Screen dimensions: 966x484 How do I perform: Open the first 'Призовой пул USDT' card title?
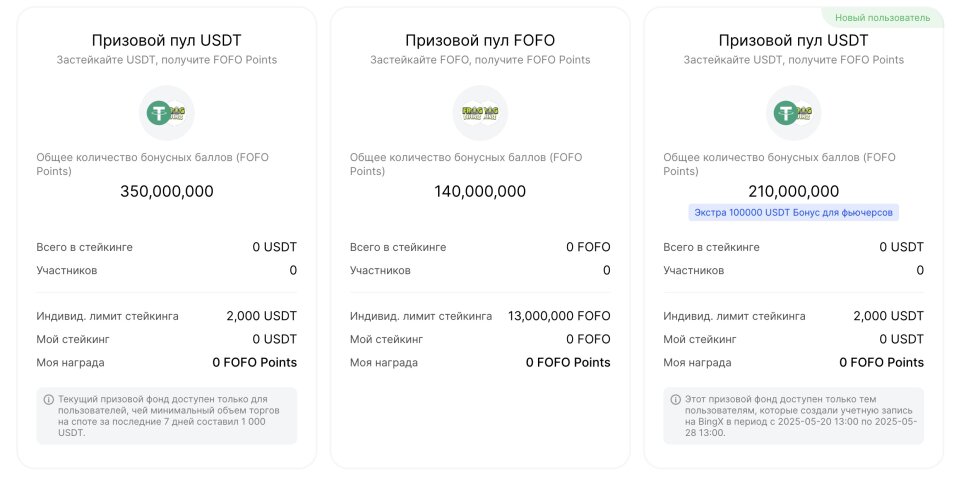coord(166,41)
